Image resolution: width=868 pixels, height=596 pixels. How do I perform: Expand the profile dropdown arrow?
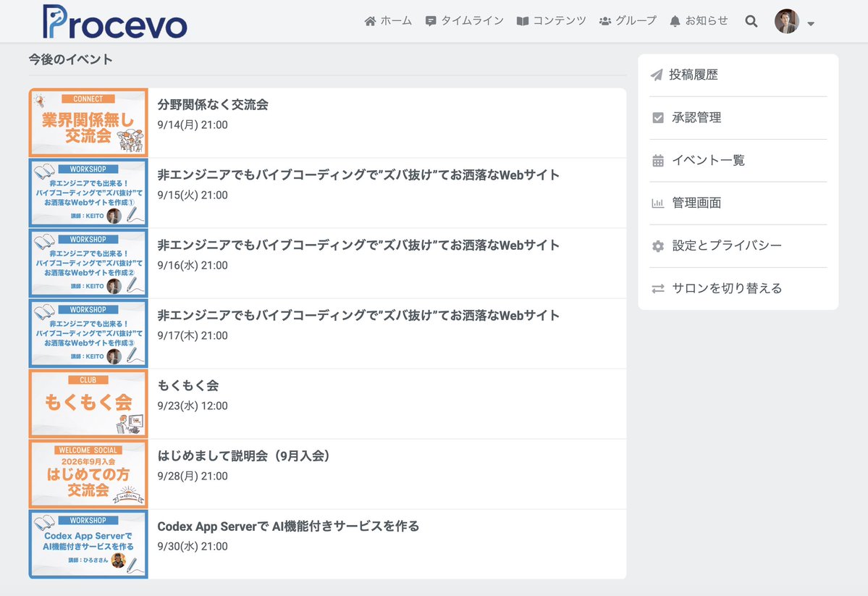[x=810, y=24]
